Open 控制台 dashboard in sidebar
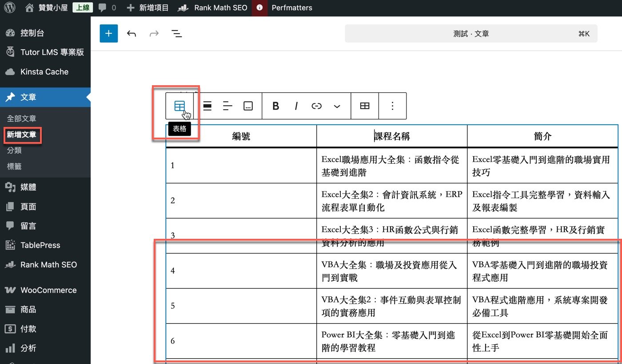The image size is (622, 364). 45,33
